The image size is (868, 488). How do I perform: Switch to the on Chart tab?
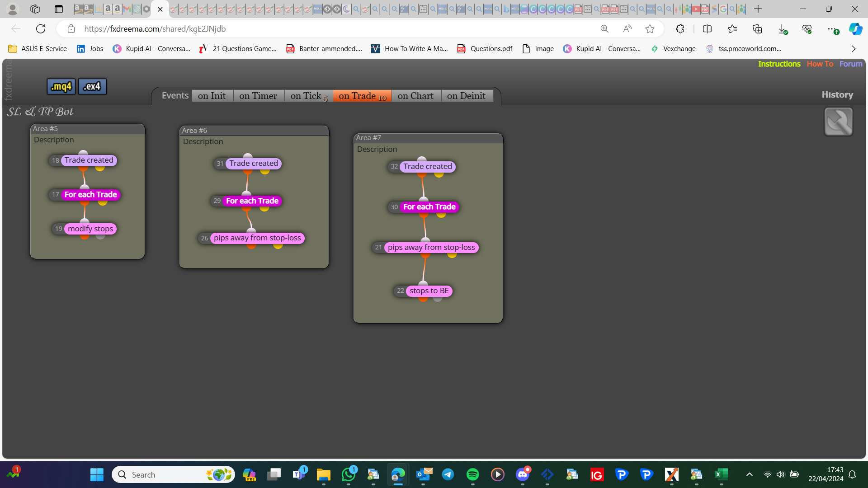point(416,96)
